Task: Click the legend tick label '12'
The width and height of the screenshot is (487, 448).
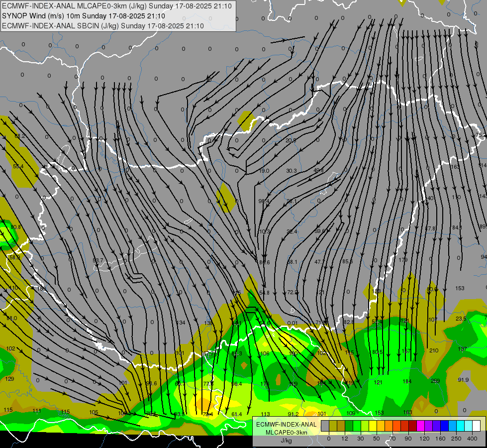Action: click(x=345, y=439)
